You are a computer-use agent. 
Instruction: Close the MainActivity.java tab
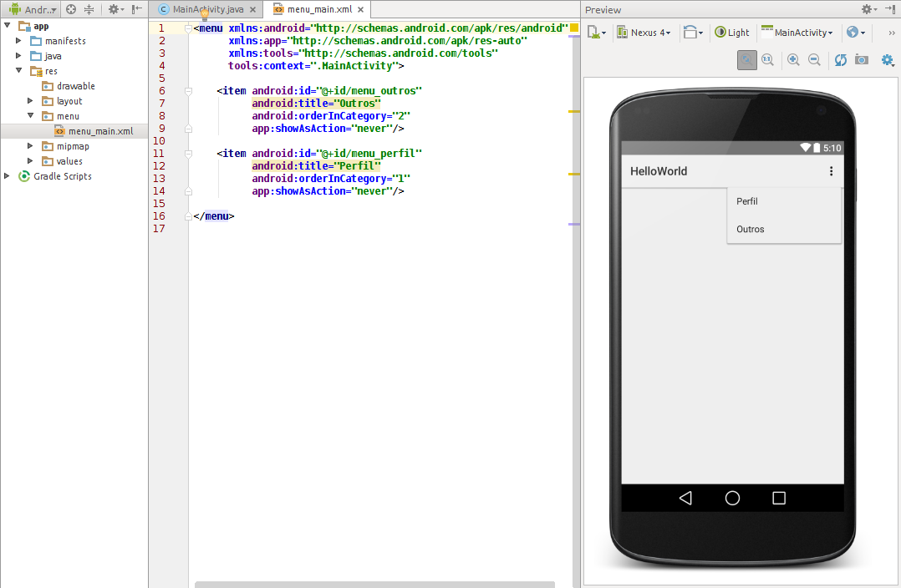252,10
